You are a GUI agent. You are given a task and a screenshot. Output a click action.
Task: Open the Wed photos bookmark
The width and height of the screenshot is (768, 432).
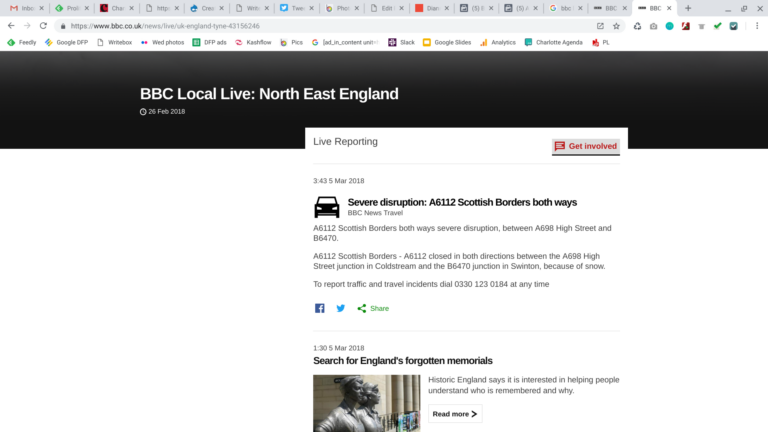point(162,43)
